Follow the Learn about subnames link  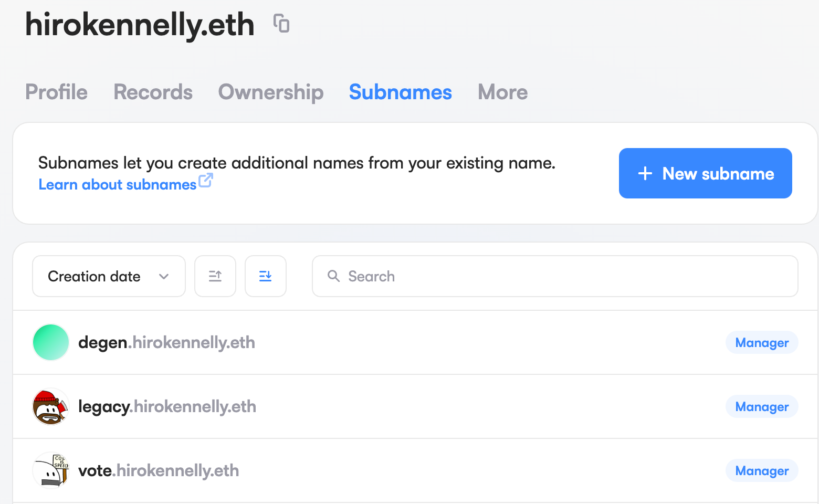click(x=118, y=185)
